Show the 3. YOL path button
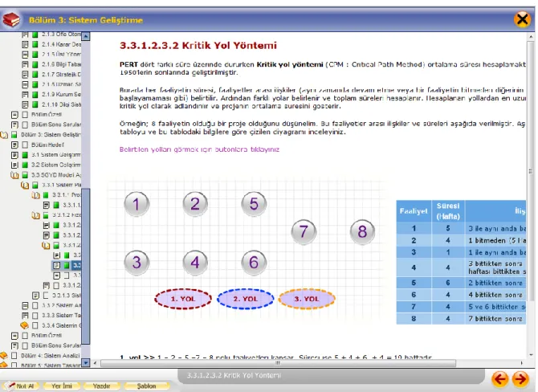This screenshot has height=392, width=538. tap(307, 299)
